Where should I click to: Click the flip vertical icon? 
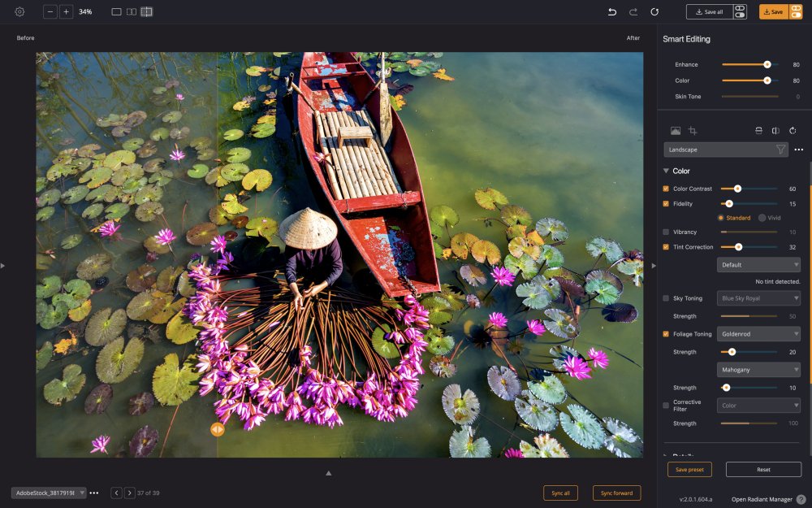[758, 131]
